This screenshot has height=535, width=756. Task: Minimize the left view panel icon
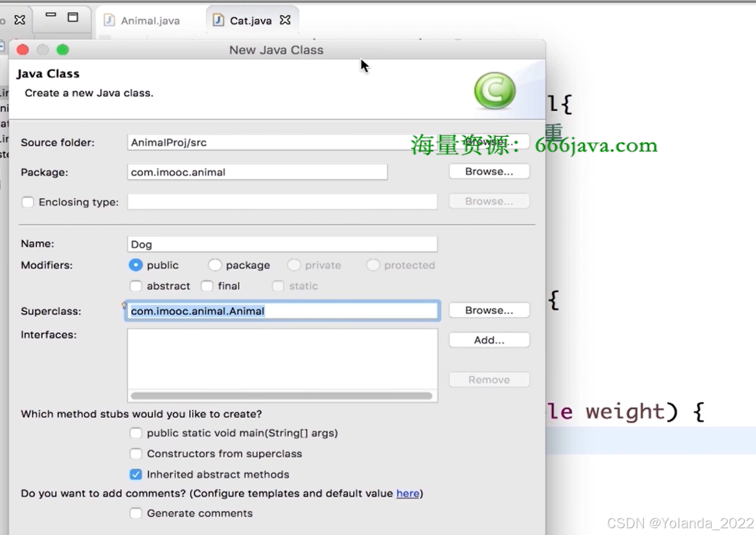(51, 16)
